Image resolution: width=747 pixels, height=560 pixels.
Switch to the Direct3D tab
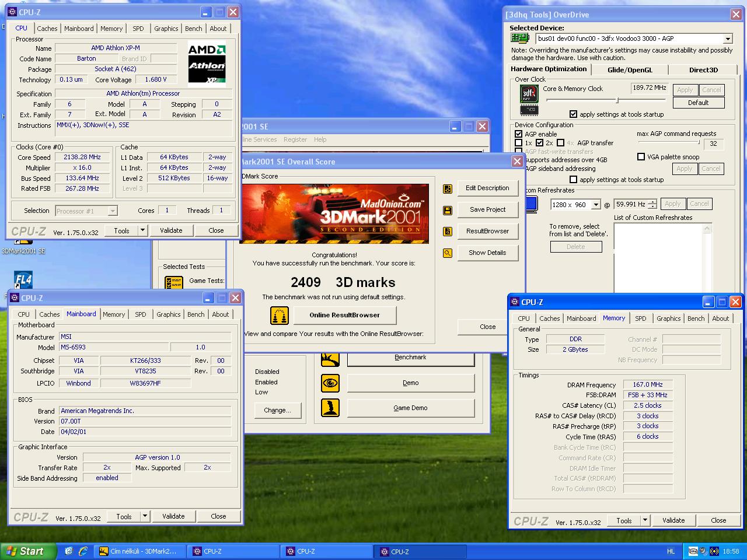click(x=703, y=70)
